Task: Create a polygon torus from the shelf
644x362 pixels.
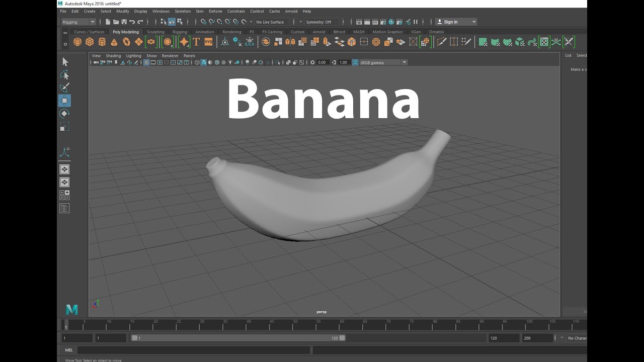Action: tap(126, 42)
